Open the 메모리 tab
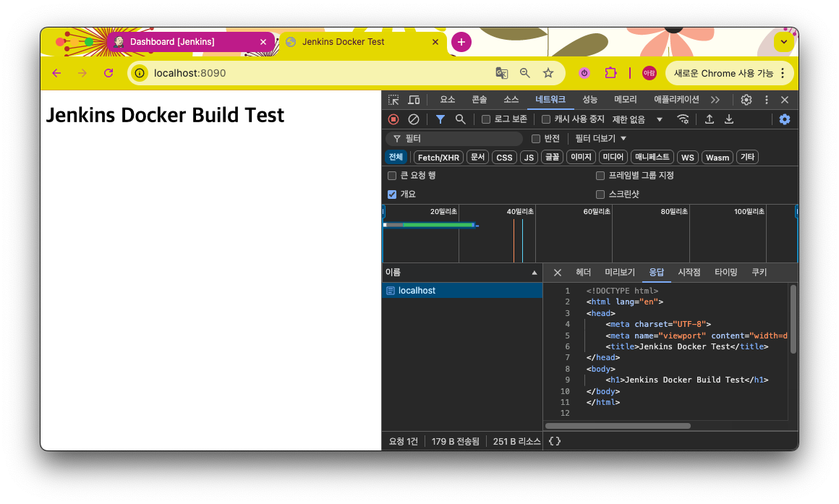This screenshot has width=839, height=504. (625, 100)
